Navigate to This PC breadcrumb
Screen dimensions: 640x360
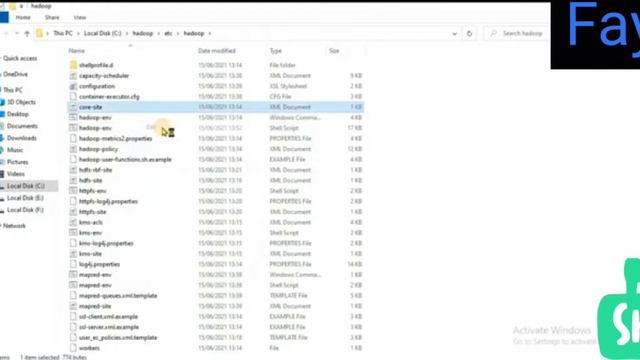(x=63, y=33)
